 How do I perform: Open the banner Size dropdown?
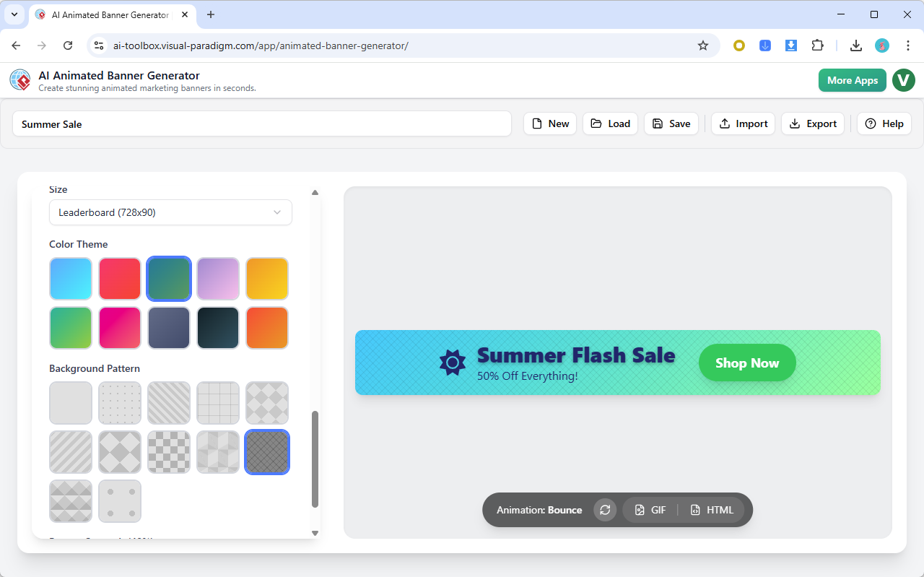(x=170, y=212)
